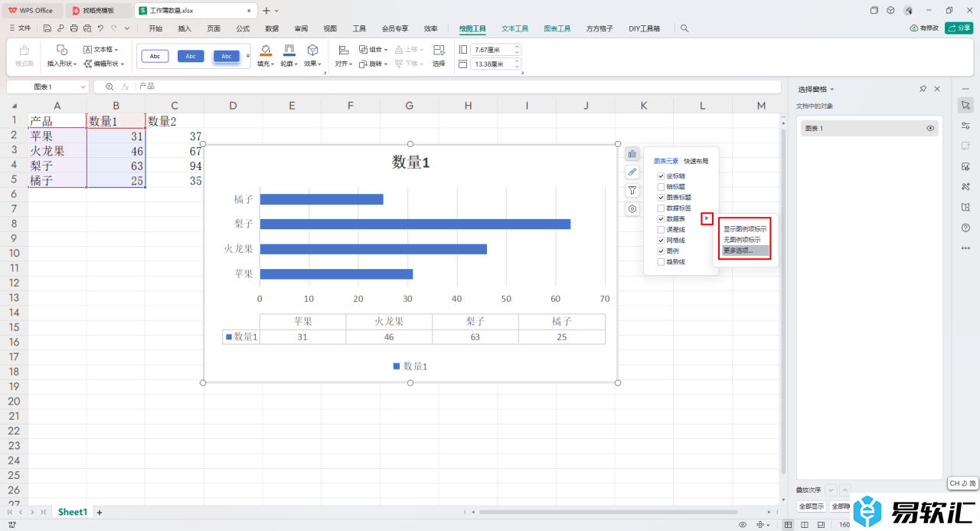Viewport: 980px width, 531px height.
Task: Uncheck the 图表标题 (chart title) checkbox
Action: [x=661, y=198]
